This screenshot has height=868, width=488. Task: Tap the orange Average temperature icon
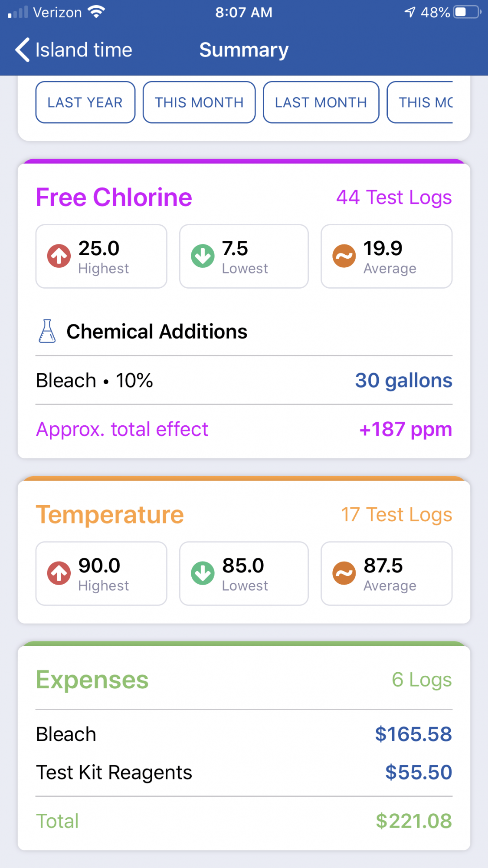tap(344, 573)
